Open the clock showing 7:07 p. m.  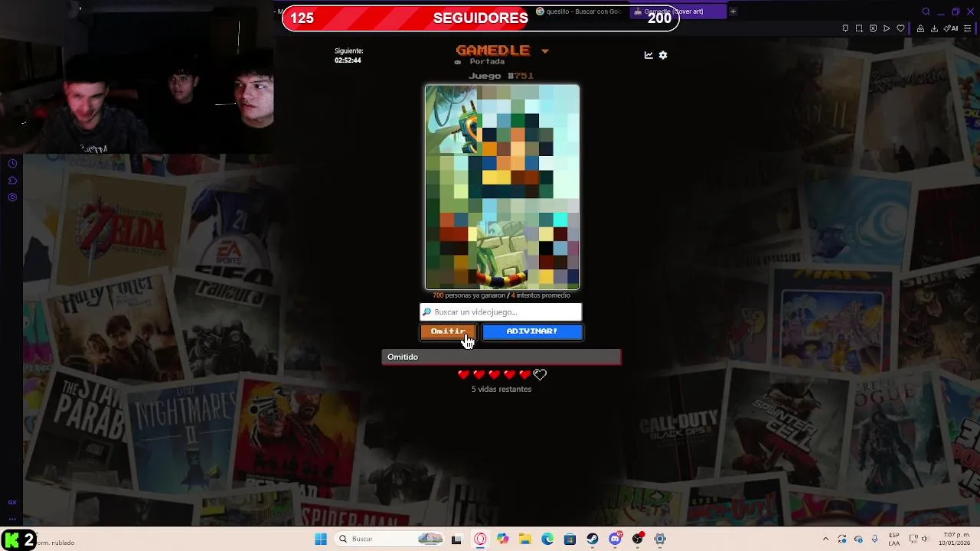(955, 539)
